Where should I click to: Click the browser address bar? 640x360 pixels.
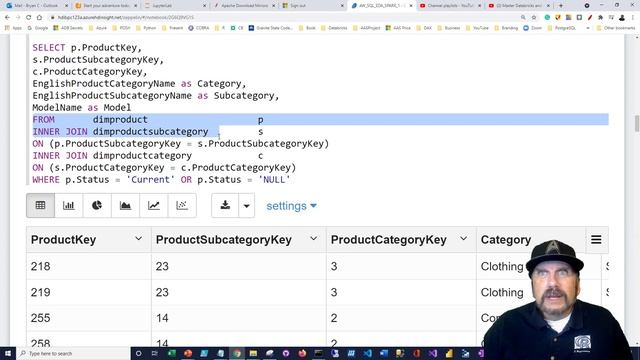click(x=286, y=18)
